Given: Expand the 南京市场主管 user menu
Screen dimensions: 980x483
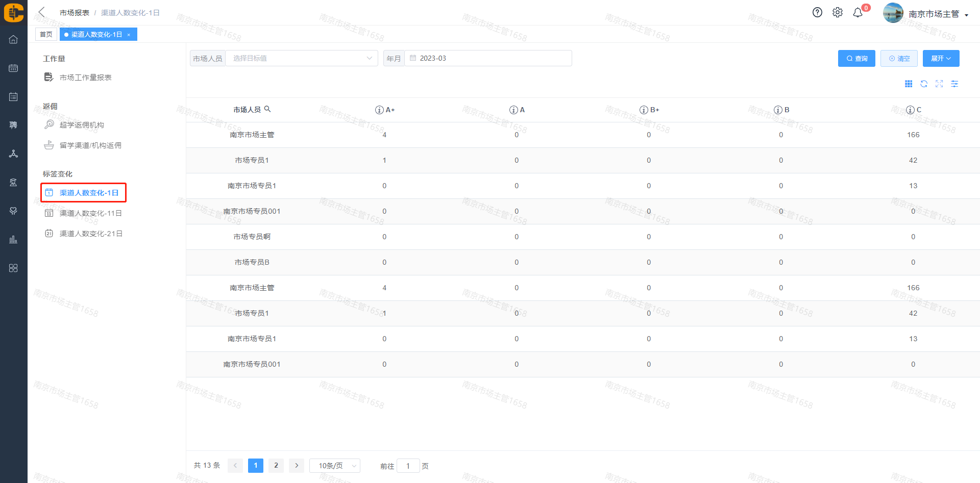Looking at the screenshot, I should (x=938, y=14).
